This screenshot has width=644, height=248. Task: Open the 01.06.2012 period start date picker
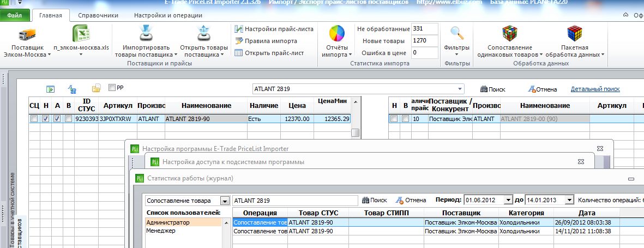pos(508,201)
